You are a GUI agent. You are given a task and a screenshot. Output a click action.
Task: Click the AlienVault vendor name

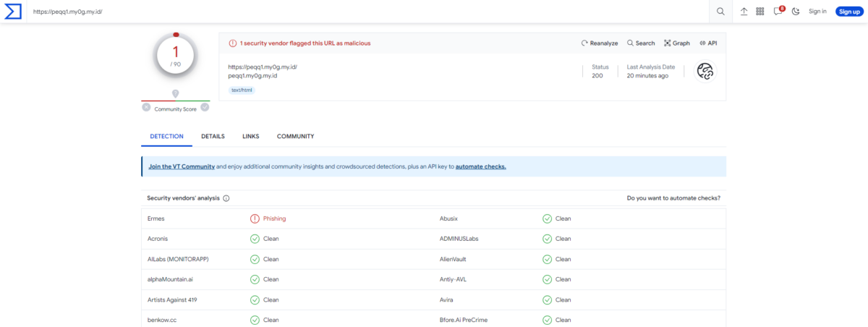click(x=455, y=259)
